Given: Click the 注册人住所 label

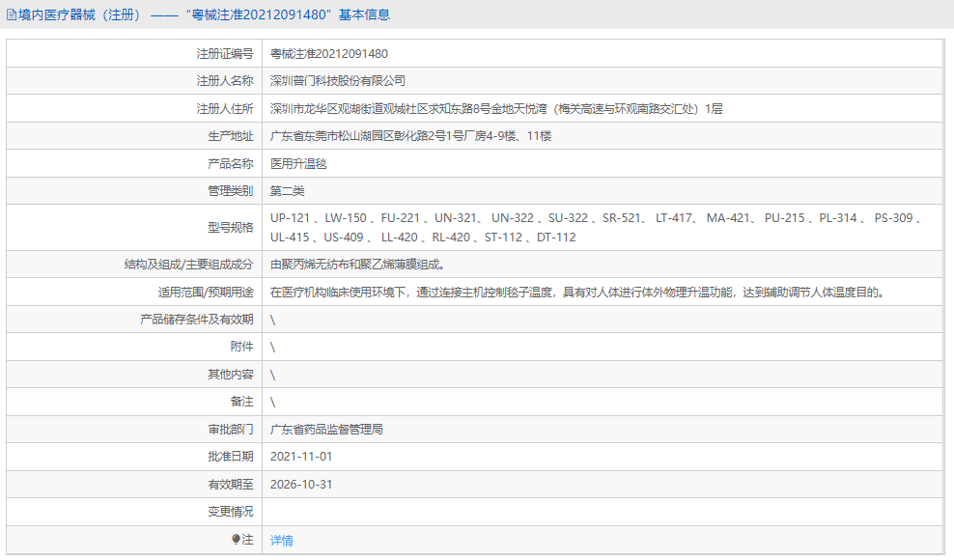Looking at the screenshot, I should tap(225, 108).
